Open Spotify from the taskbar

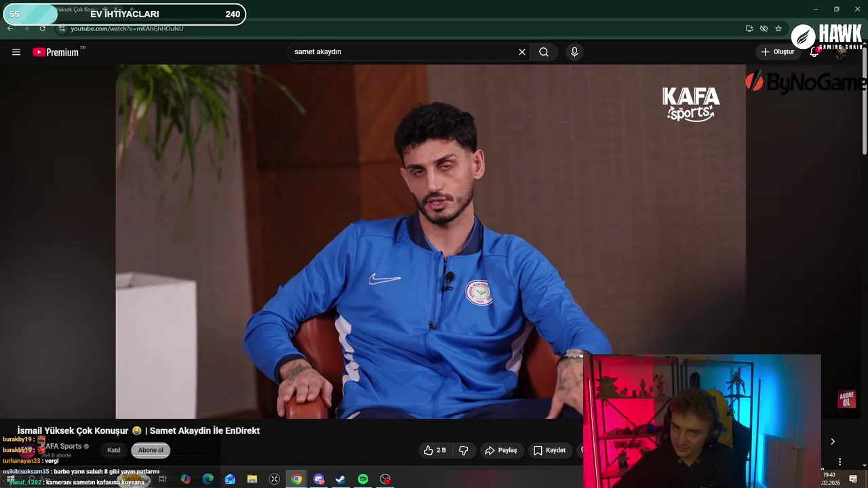(363, 479)
